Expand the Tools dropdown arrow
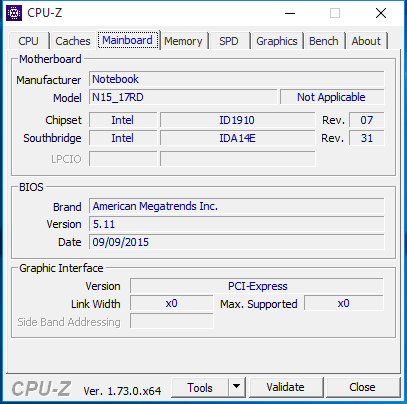Image resolution: width=407 pixels, height=404 pixels. tap(237, 388)
